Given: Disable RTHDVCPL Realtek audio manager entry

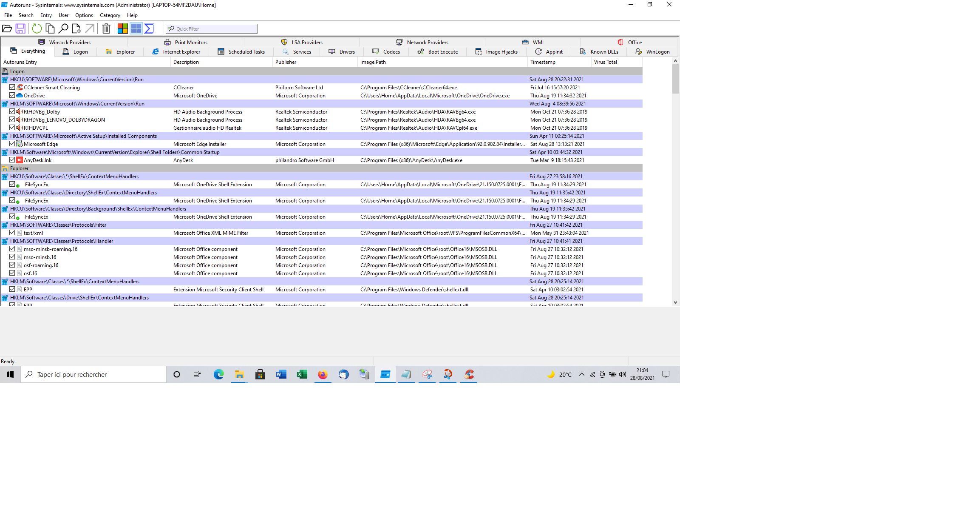Looking at the screenshot, I should coord(12,128).
